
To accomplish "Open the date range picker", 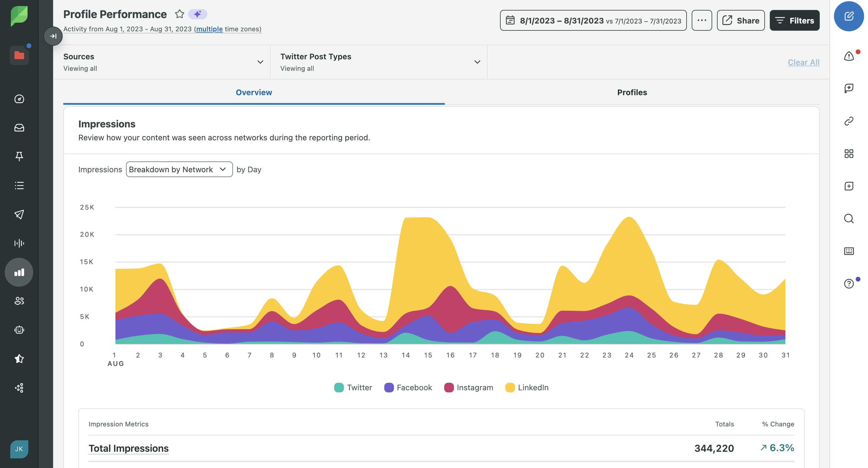I will tap(593, 20).
